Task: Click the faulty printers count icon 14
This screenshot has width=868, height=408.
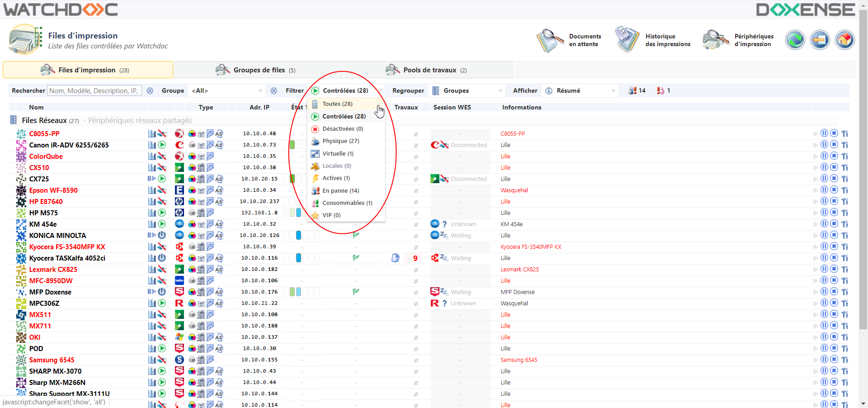Action: pos(637,90)
